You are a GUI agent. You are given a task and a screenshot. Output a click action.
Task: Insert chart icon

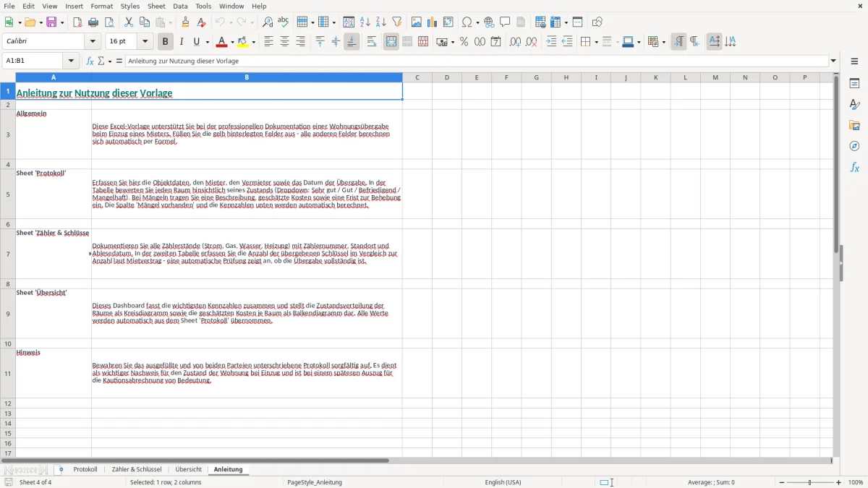click(433, 22)
